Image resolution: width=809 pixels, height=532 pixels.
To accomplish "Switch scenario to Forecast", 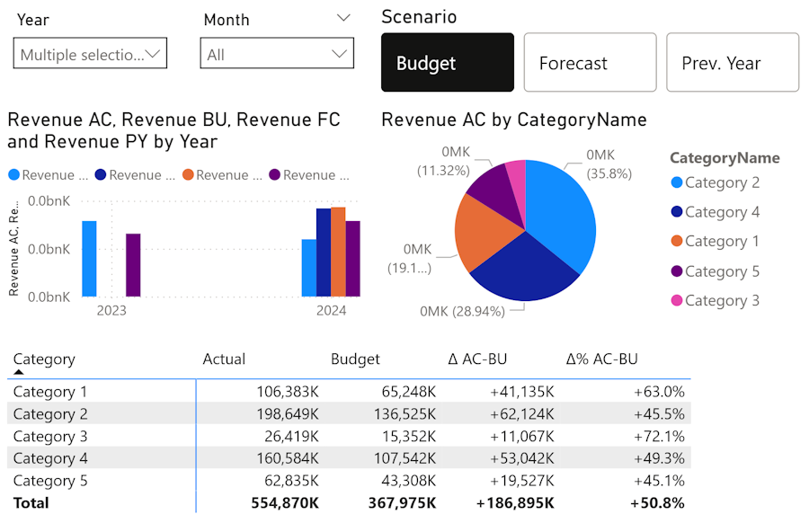I will [x=590, y=63].
